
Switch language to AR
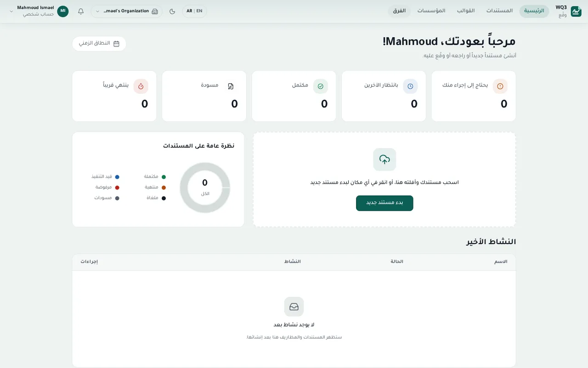coord(189,11)
